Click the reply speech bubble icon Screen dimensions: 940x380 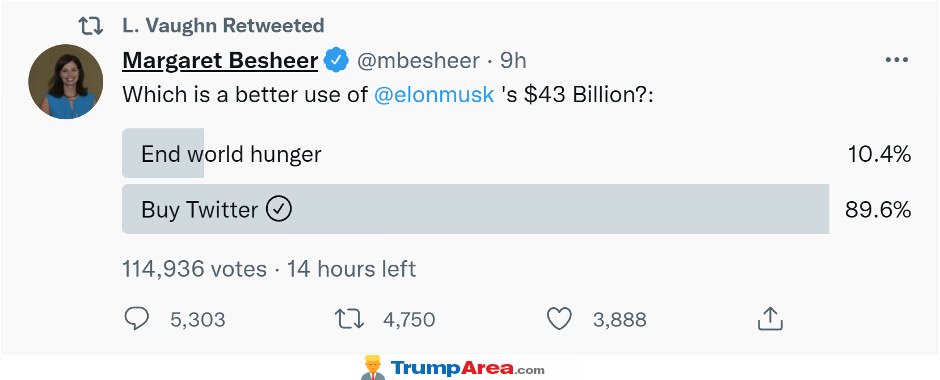[x=136, y=319]
